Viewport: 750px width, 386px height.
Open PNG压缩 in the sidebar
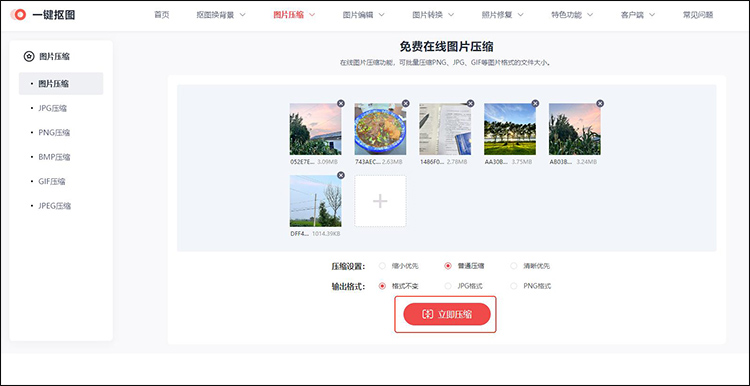54,132
